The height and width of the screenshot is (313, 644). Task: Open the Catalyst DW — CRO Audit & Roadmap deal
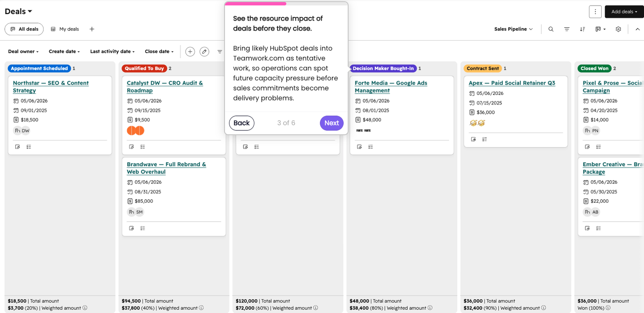click(x=165, y=86)
